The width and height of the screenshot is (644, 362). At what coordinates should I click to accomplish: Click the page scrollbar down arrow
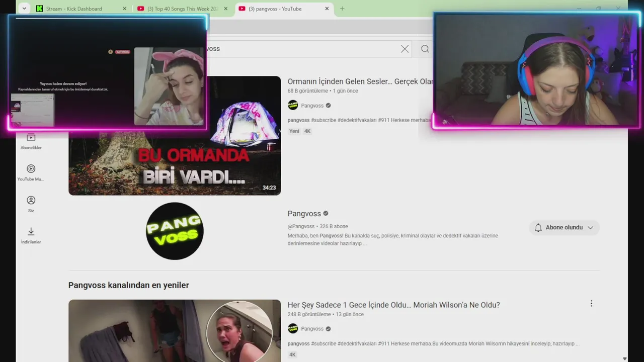pos(625,358)
